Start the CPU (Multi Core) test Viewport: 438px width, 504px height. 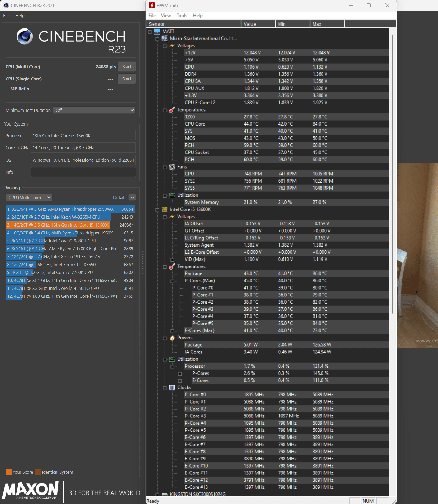pyautogui.click(x=127, y=67)
